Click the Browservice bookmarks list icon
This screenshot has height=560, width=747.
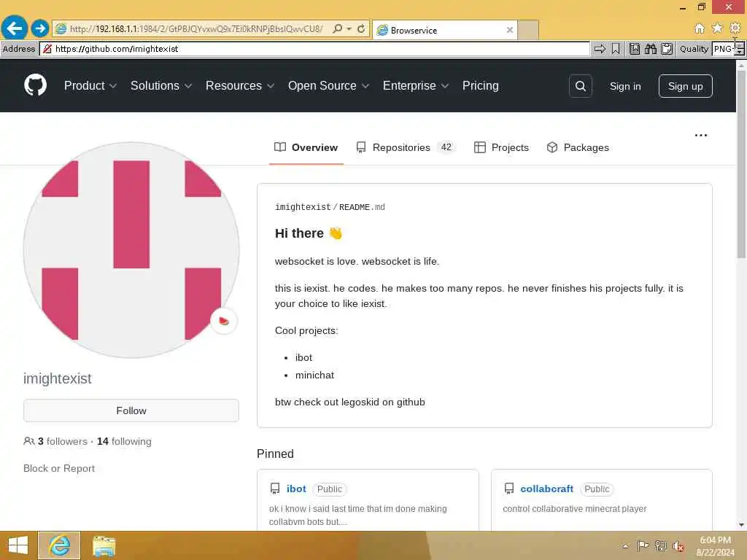point(635,49)
